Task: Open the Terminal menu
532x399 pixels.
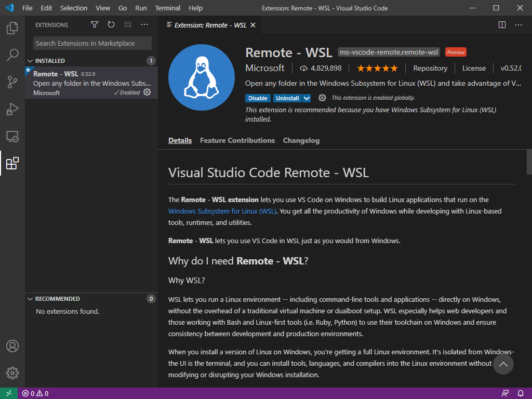Action: click(168, 8)
